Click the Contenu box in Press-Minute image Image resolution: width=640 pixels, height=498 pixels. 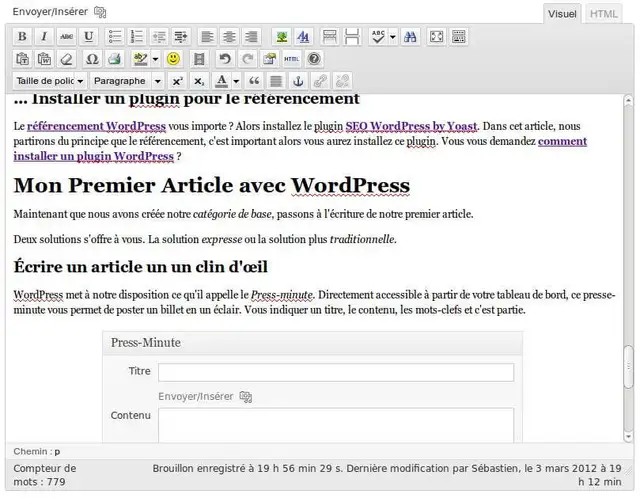click(x=336, y=425)
